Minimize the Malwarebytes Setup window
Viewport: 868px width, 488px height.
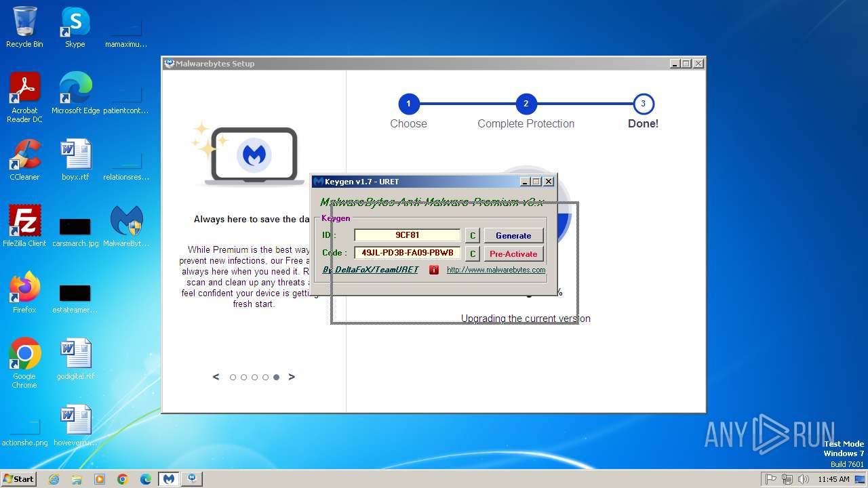tap(675, 64)
